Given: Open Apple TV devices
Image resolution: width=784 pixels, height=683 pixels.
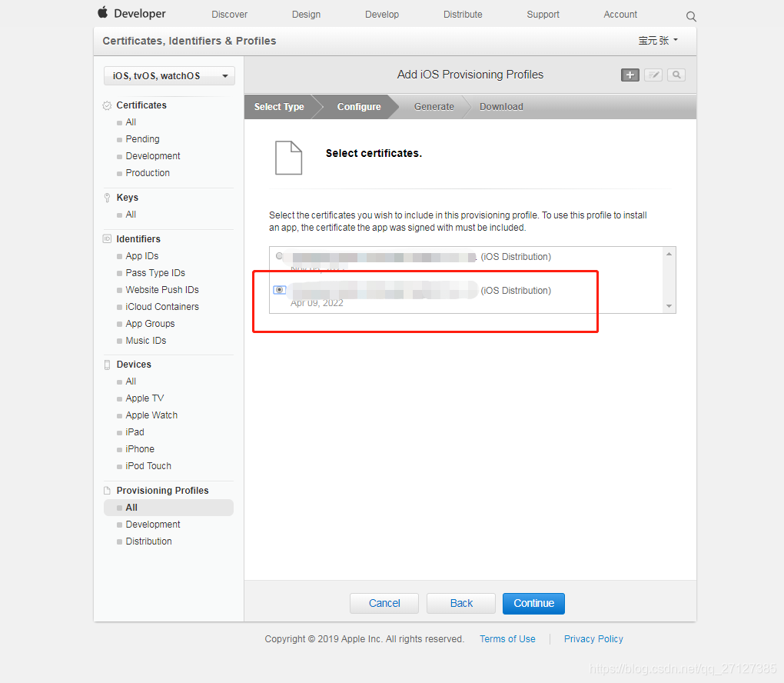Looking at the screenshot, I should (145, 398).
